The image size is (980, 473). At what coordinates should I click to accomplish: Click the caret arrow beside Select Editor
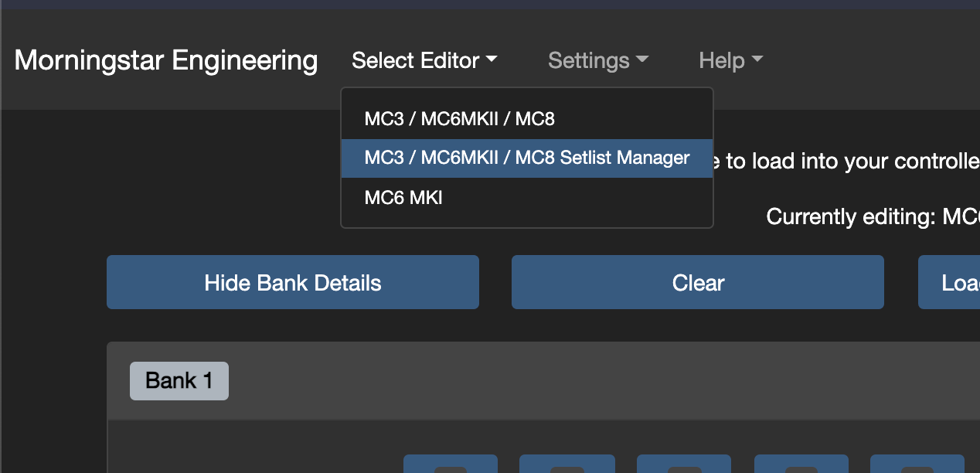[x=492, y=60]
